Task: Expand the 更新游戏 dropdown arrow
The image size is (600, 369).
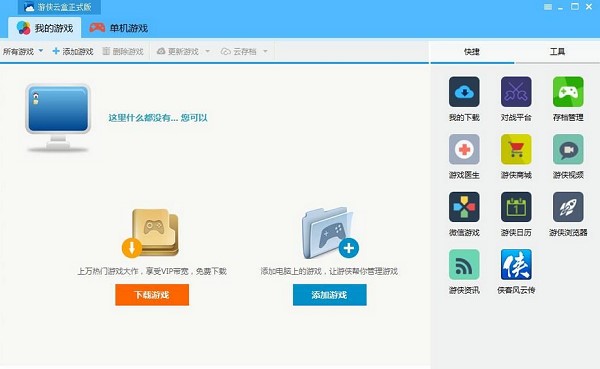Action: (207, 51)
